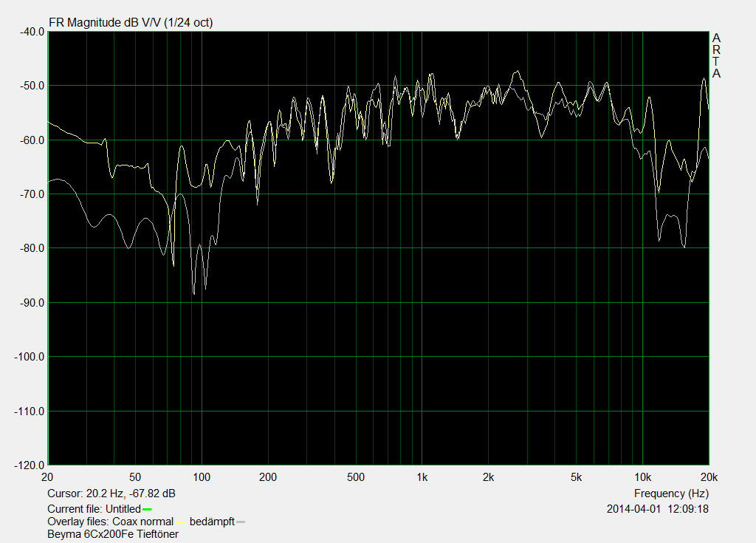756x543 pixels.
Task: Select the Cursor readout text
Action: (x=111, y=493)
